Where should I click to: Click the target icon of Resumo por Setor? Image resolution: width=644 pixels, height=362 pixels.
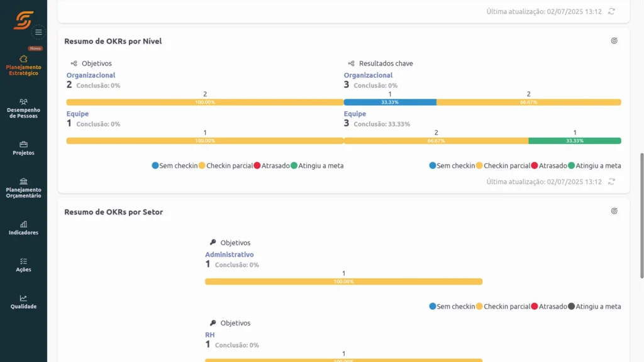point(614,211)
